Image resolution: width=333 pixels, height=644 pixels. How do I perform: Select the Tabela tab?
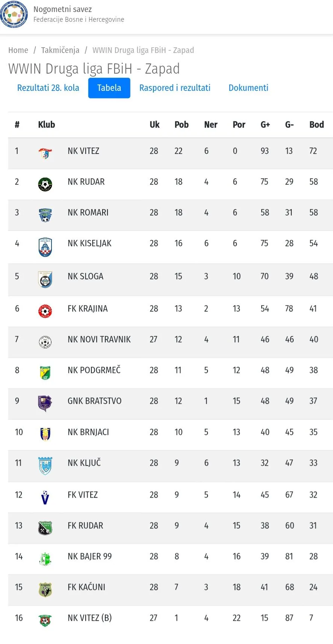click(109, 88)
